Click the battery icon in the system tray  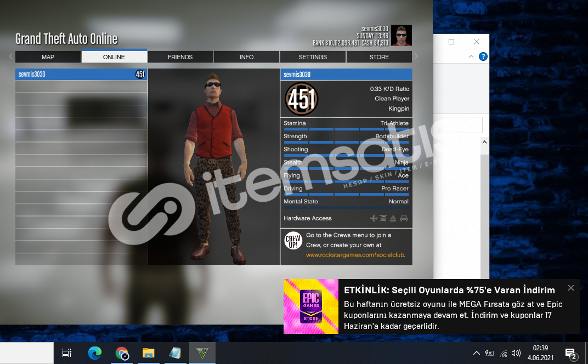pyautogui.click(x=489, y=352)
